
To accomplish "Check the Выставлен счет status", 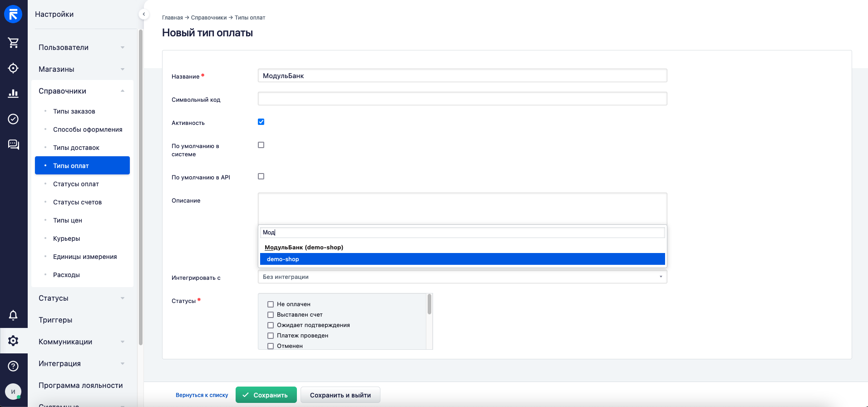I will click(x=271, y=315).
